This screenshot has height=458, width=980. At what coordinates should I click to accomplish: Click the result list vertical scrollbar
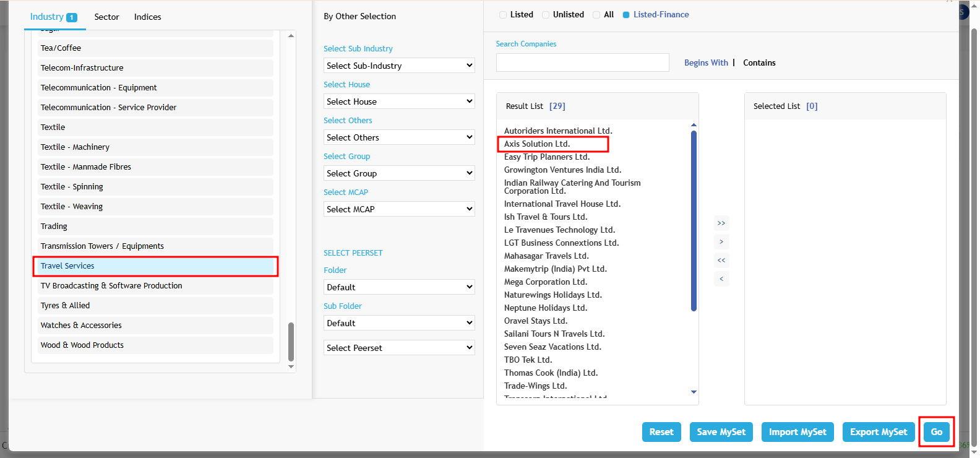(694, 220)
